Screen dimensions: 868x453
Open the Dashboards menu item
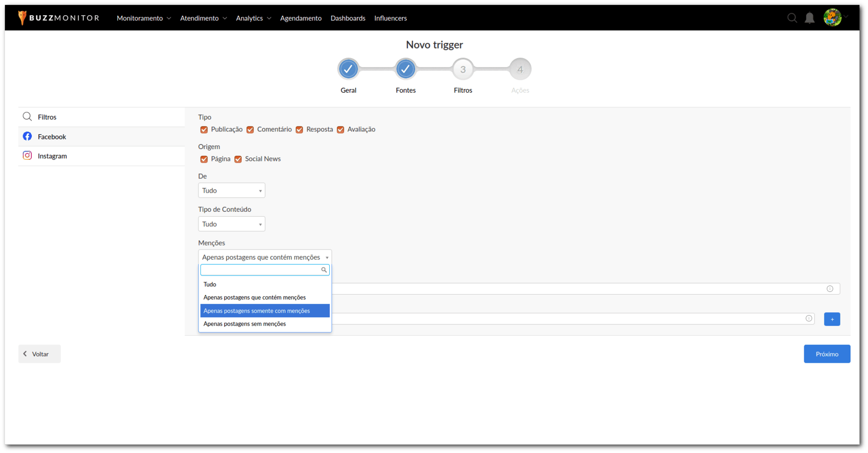[347, 18]
